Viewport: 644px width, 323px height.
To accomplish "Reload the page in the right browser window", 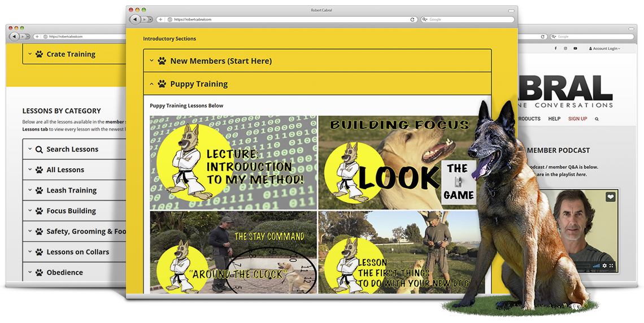I will [x=542, y=37].
